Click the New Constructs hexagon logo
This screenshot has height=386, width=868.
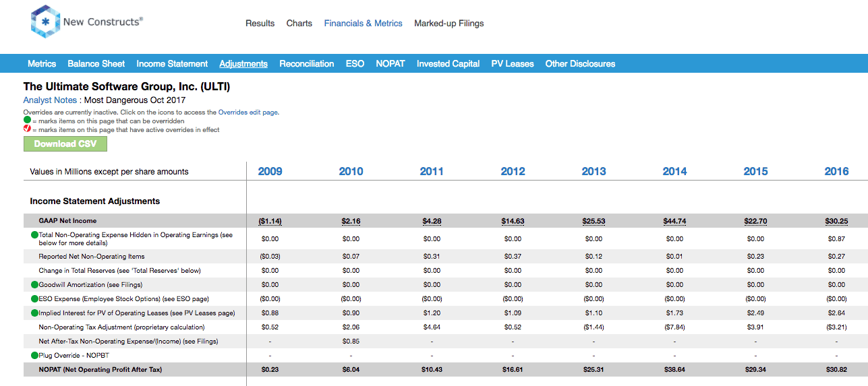(x=45, y=22)
